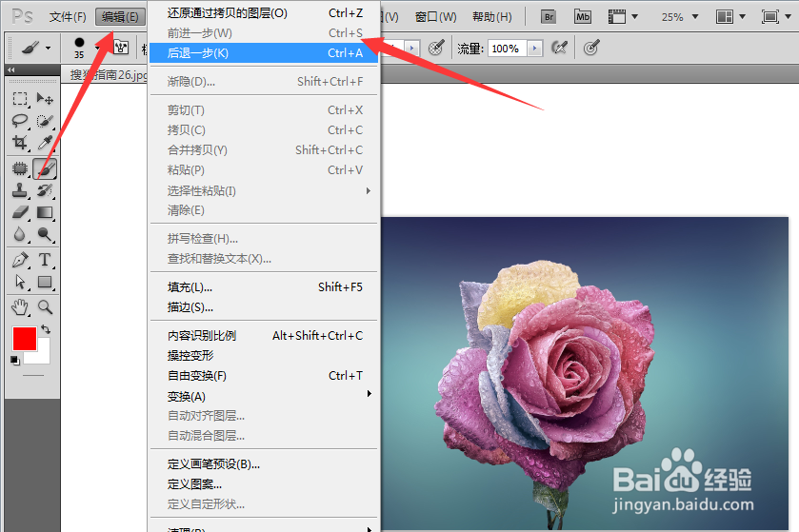Image resolution: width=799 pixels, height=532 pixels.
Task: Reset default foreground and background colors
Action: tap(15, 361)
